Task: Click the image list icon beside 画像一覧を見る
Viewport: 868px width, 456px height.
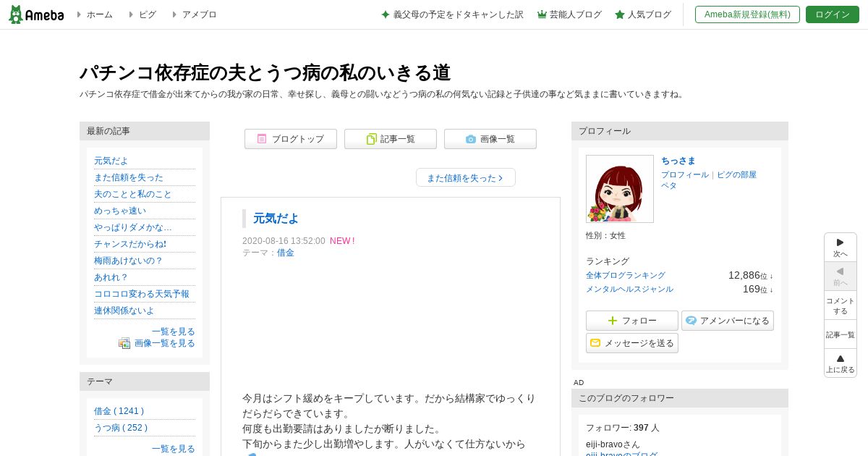Action: [x=124, y=343]
